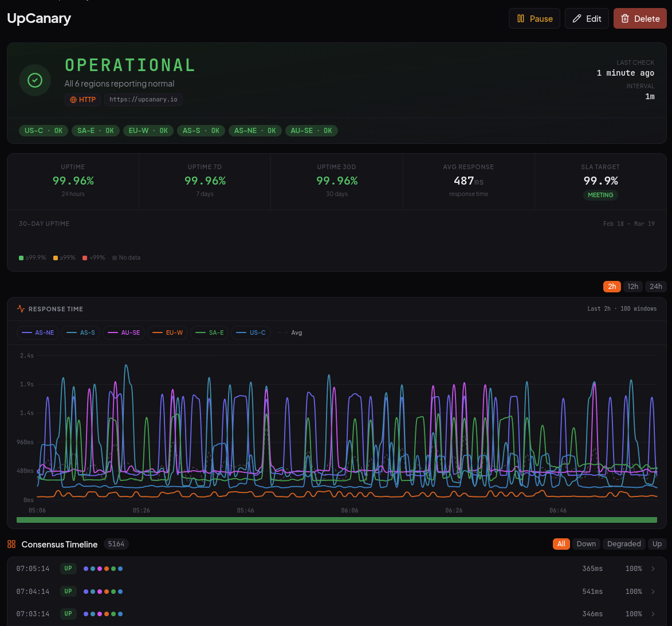Click the trash icon in Delete button
The width and height of the screenshot is (672, 626).
point(625,18)
